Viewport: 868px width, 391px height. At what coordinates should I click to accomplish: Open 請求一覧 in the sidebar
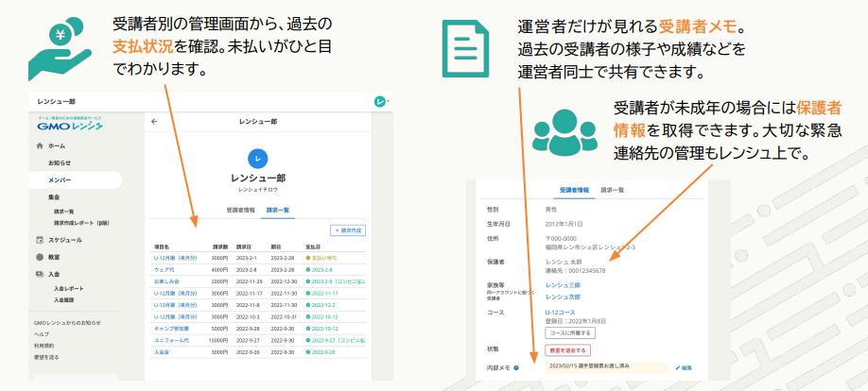(64, 212)
